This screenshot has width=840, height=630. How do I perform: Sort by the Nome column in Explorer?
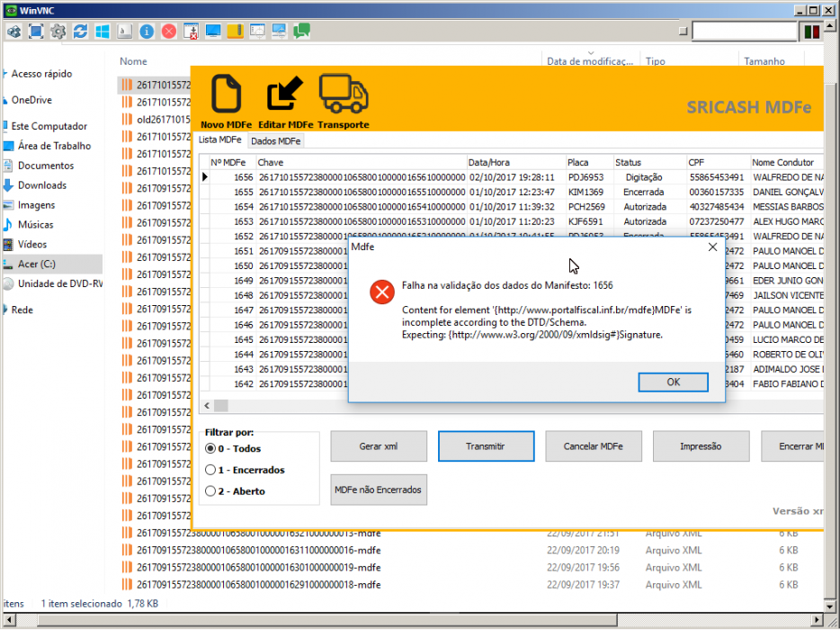[x=133, y=62]
